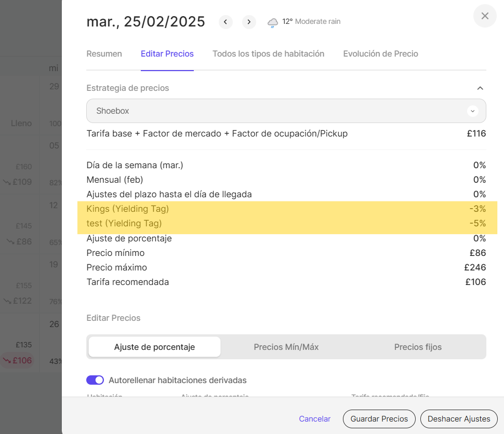Toggle Autorellenar habitaciones derivadas switch

[x=95, y=380]
